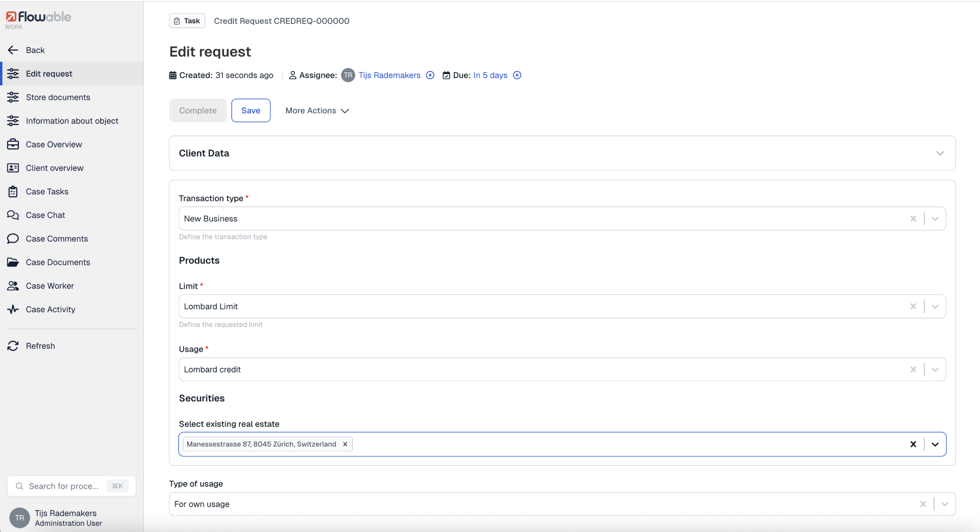Viewport: 980px width, 532px height.
Task: Click the search magnifier icon
Action: 19,486
